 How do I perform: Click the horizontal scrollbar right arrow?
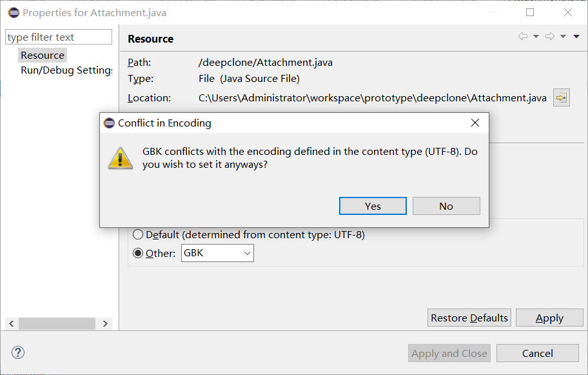[x=105, y=323]
